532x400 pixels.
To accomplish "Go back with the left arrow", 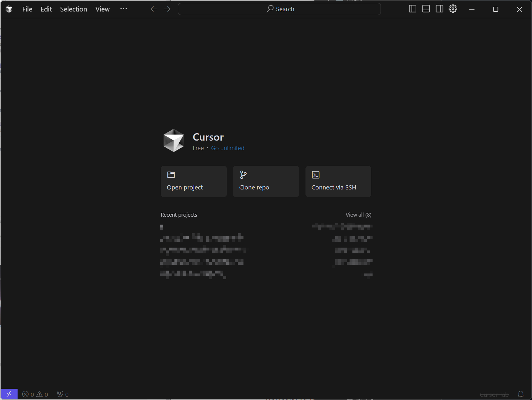I will click(154, 9).
